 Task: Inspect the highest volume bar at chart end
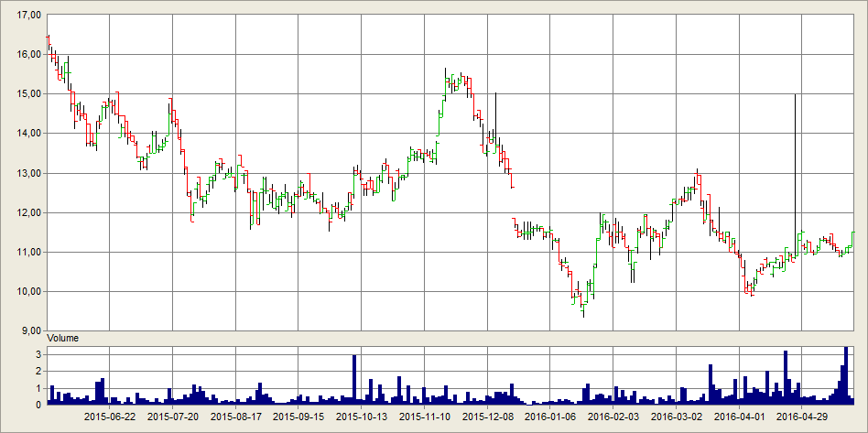(x=846, y=376)
